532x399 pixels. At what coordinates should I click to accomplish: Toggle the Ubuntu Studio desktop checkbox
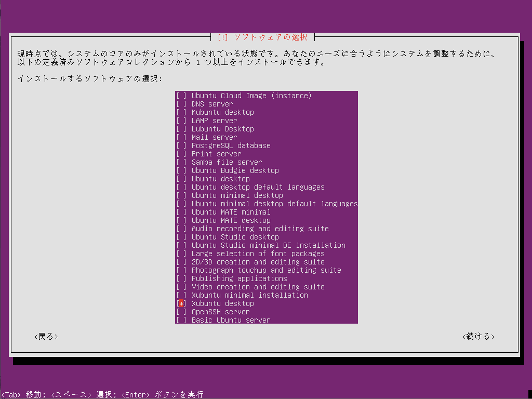click(x=181, y=237)
